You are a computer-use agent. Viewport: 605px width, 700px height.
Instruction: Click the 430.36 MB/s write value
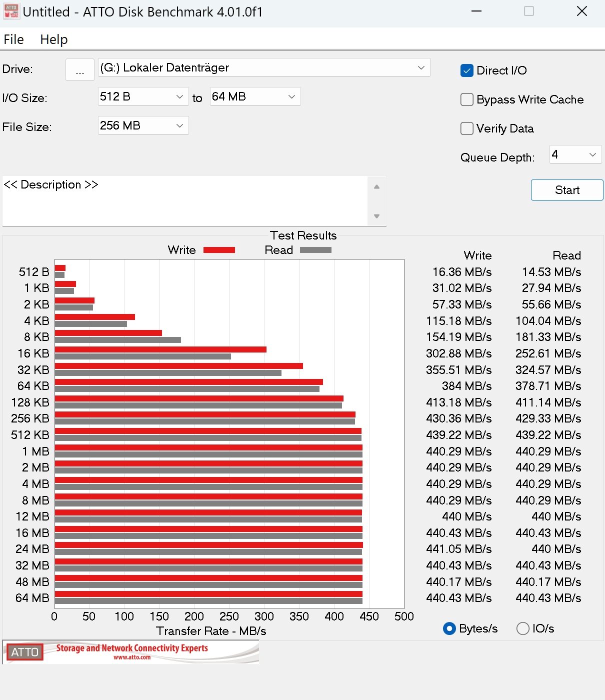click(x=459, y=418)
